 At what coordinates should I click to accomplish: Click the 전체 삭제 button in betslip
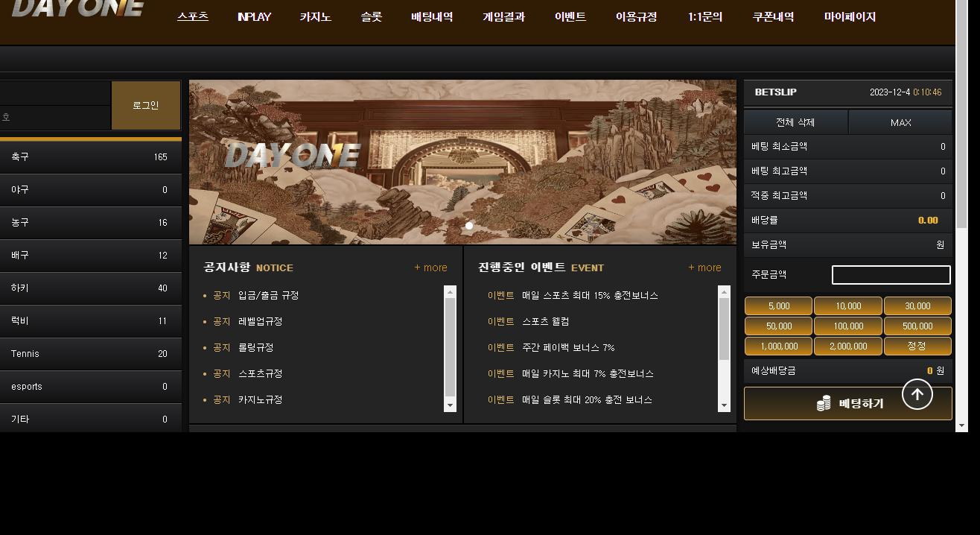pyautogui.click(x=795, y=122)
